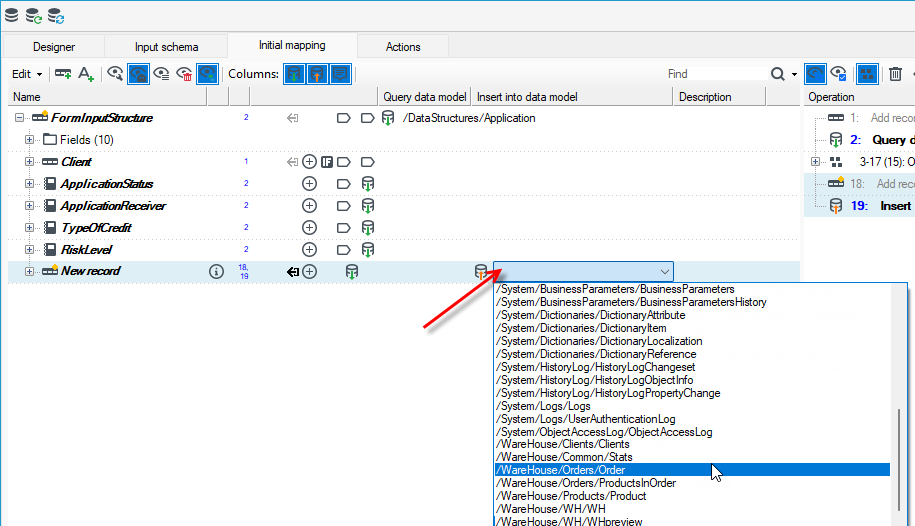Click the trash delete icon in Operation toolbar

pyautogui.click(x=895, y=74)
